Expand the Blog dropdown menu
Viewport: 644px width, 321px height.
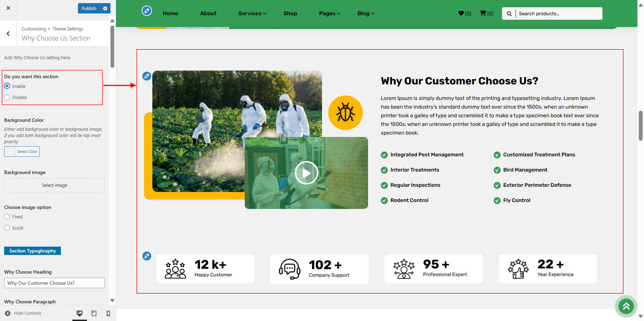coord(366,13)
